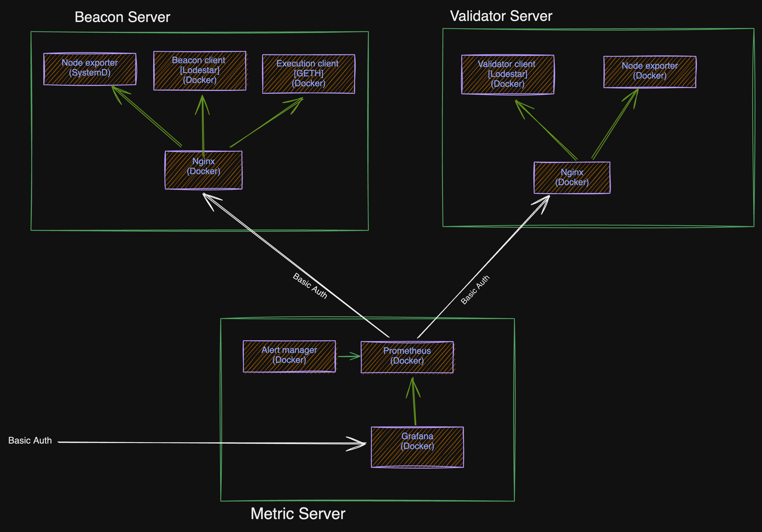Click the Validator Server Node exporter box
This screenshot has height=532, width=762.
(649, 72)
